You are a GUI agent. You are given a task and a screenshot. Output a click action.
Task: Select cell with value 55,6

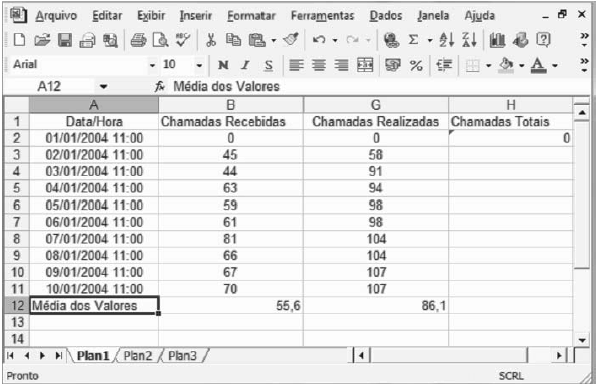pos(231,306)
